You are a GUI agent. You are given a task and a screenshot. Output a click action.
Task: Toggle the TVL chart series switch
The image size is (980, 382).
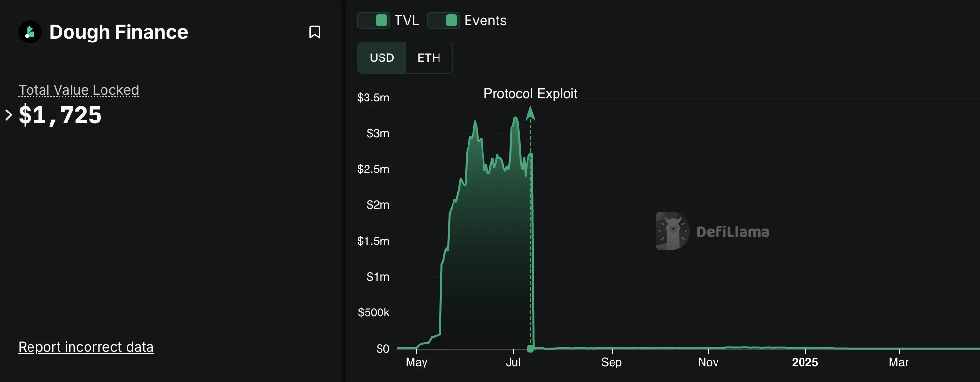pyautogui.click(x=374, y=20)
